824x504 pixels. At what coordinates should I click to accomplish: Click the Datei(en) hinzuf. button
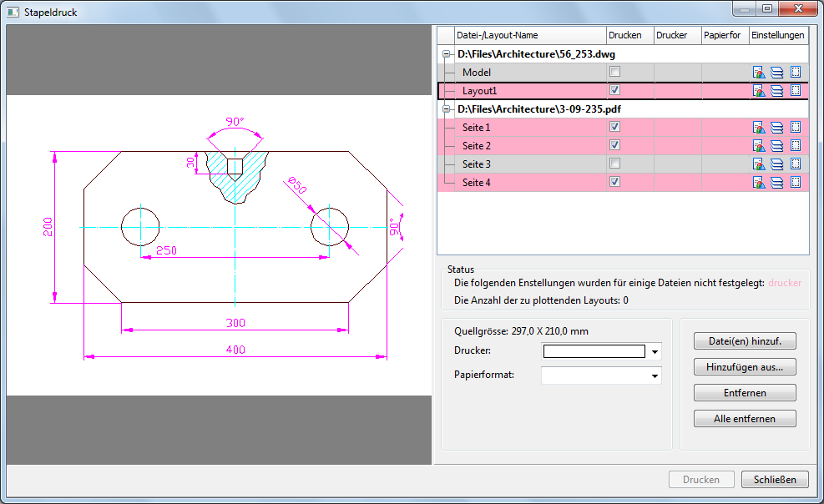[745, 341]
